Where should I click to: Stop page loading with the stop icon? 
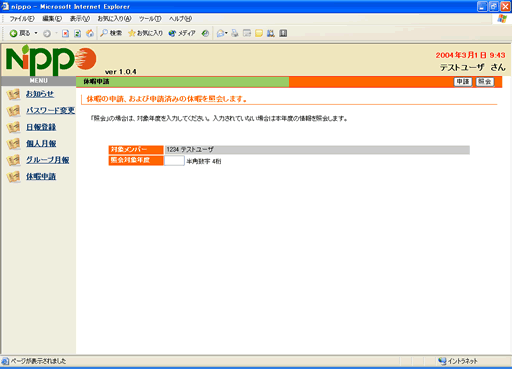(x=66, y=33)
